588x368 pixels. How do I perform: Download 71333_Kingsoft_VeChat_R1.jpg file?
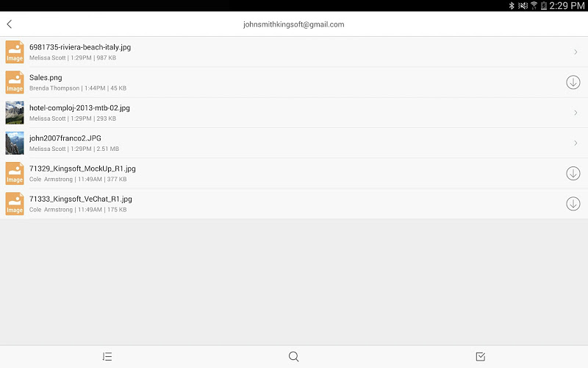coord(573,204)
